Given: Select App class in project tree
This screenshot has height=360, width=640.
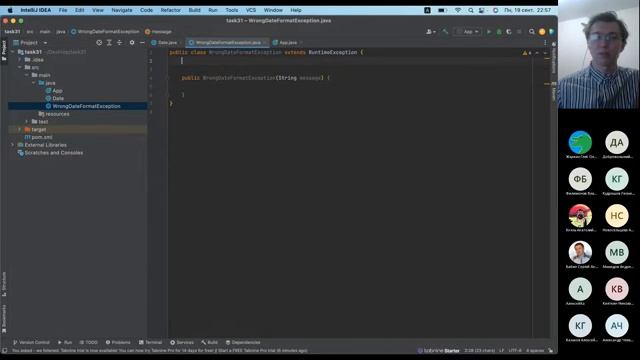Looking at the screenshot, I should click(57, 91).
